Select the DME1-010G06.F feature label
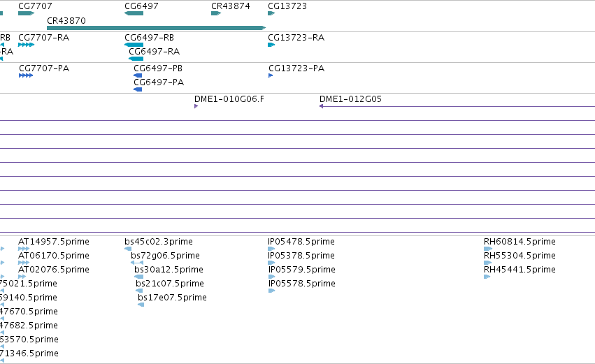This screenshot has width=595, height=364. (x=229, y=99)
